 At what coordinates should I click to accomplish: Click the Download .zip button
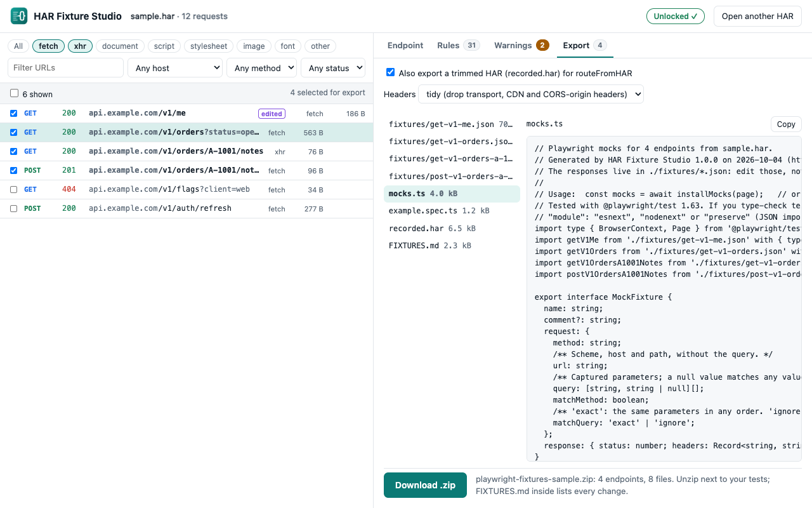425,485
